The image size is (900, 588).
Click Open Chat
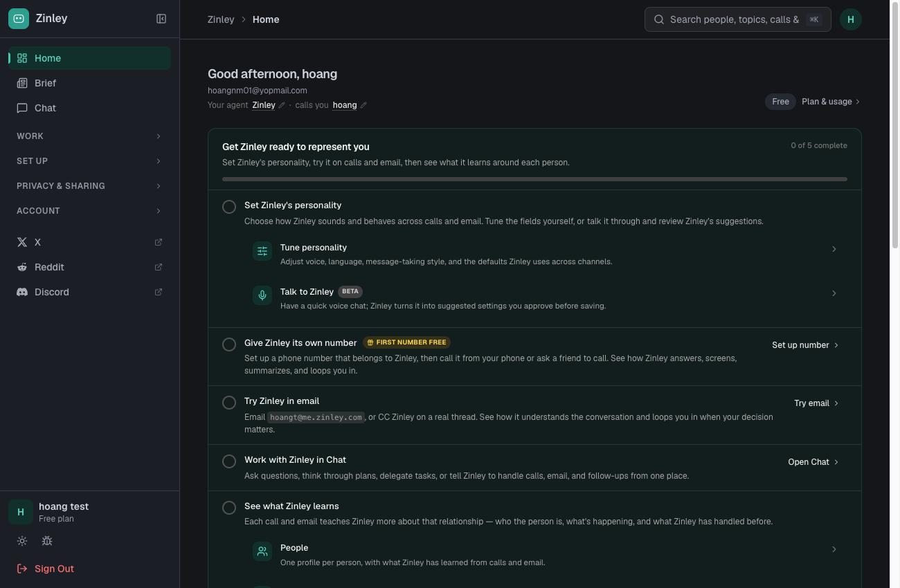[x=813, y=461]
